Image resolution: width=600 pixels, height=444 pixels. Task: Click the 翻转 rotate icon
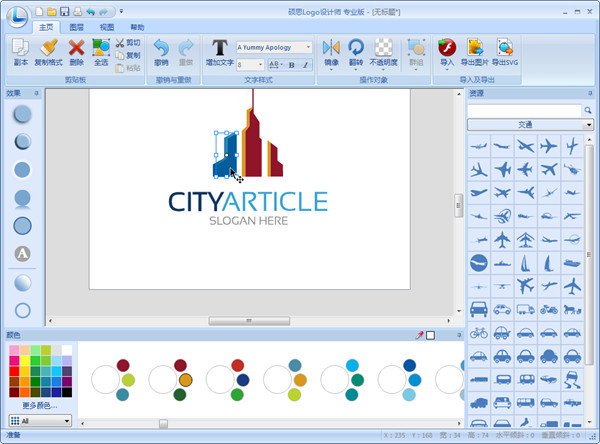point(356,47)
